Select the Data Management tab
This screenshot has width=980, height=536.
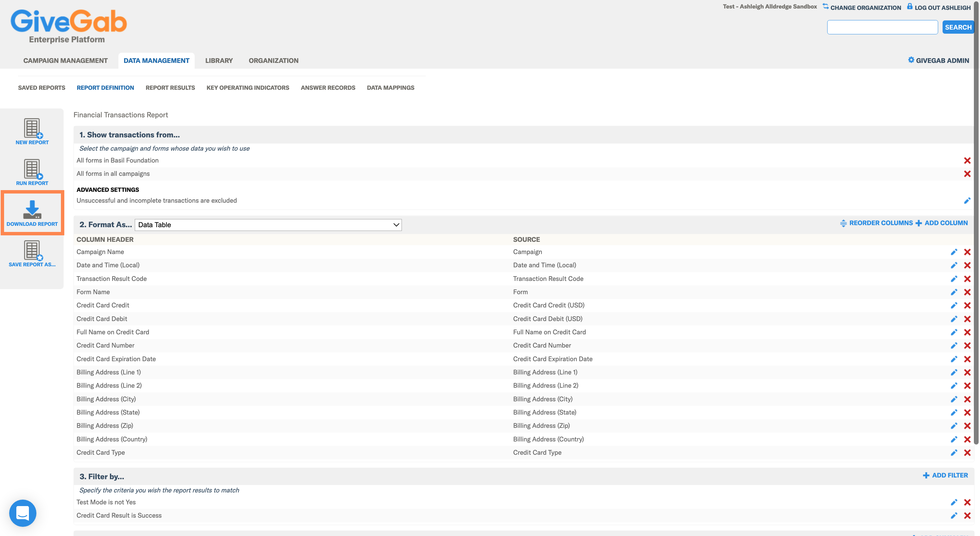tap(157, 61)
